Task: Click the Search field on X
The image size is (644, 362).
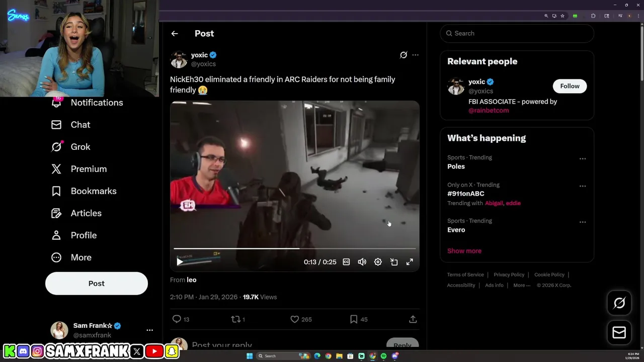Action: point(517,33)
